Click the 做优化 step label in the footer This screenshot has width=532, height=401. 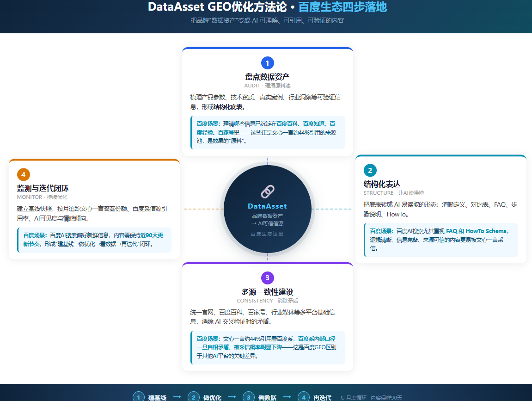(x=213, y=398)
